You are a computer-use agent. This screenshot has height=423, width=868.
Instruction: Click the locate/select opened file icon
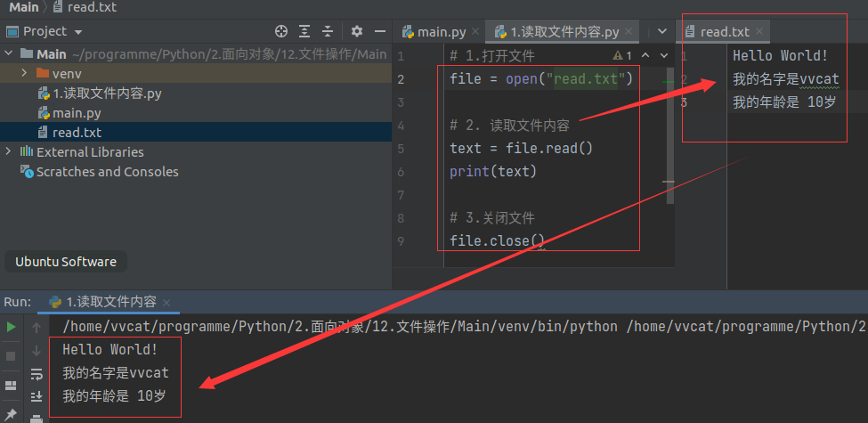[281, 31]
